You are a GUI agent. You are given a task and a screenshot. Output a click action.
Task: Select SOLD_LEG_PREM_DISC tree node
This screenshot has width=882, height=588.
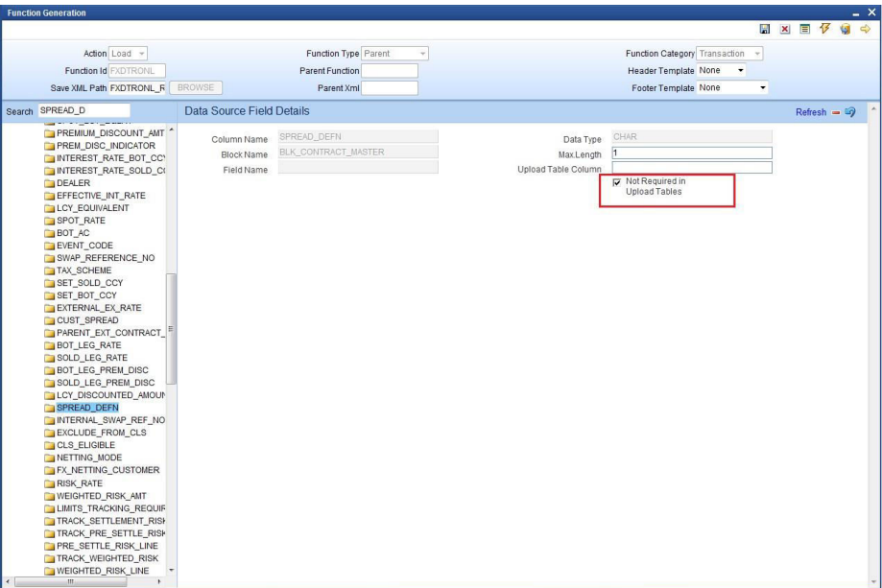[106, 383]
